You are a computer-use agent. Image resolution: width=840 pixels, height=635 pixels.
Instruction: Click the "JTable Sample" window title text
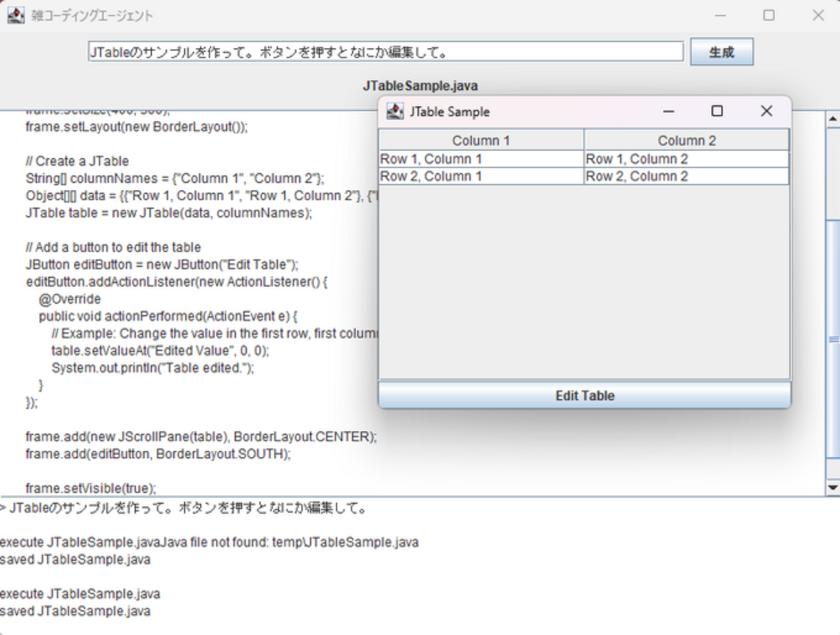tap(450, 112)
